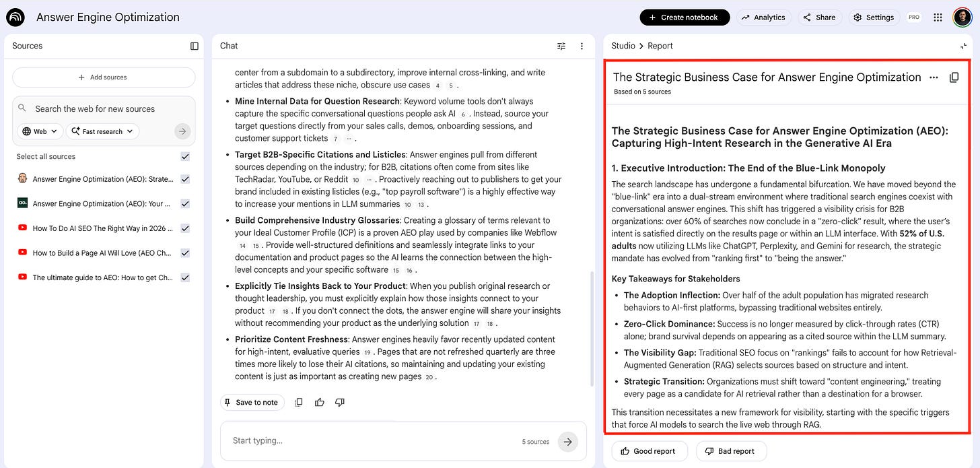
Task: Open chat configuration sliders icon
Action: 561,46
